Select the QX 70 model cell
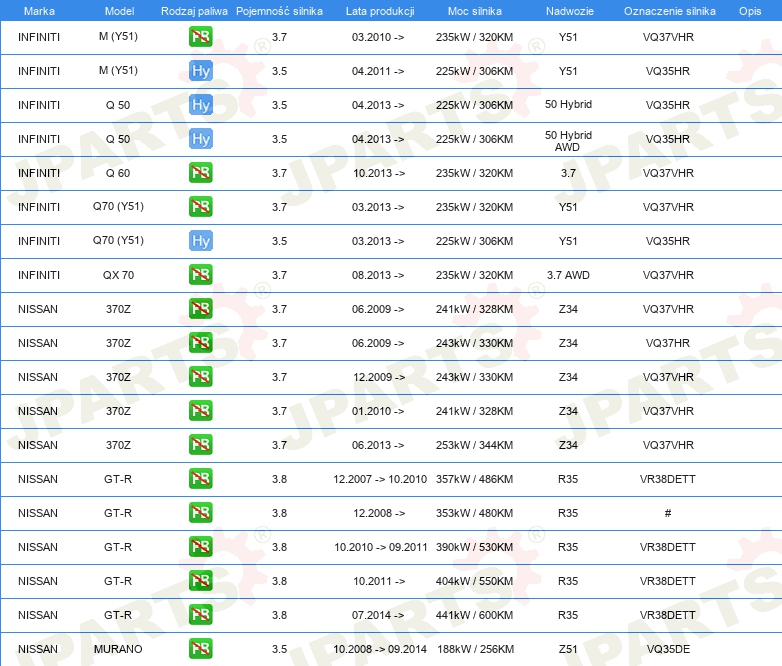Viewport: 782px width, 666px height. pyautogui.click(x=118, y=275)
